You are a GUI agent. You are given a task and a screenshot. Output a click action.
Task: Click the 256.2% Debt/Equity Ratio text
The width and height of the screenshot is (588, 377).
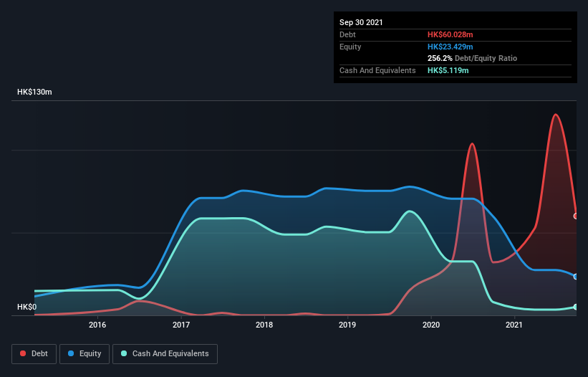coord(472,58)
